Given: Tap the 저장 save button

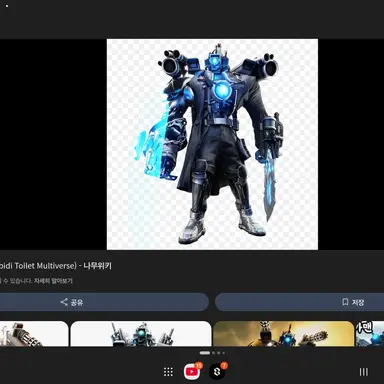Looking at the screenshot, I should tap(299, 302).
